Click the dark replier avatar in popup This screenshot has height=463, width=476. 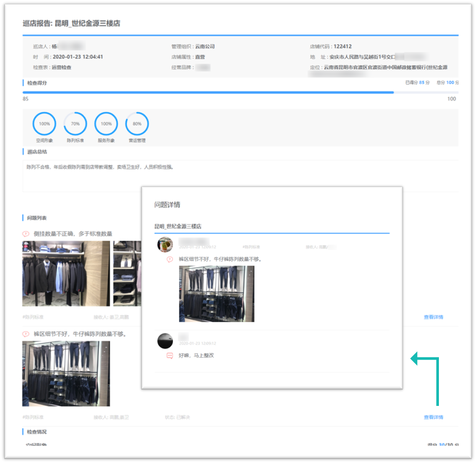(x=165, y=341)
